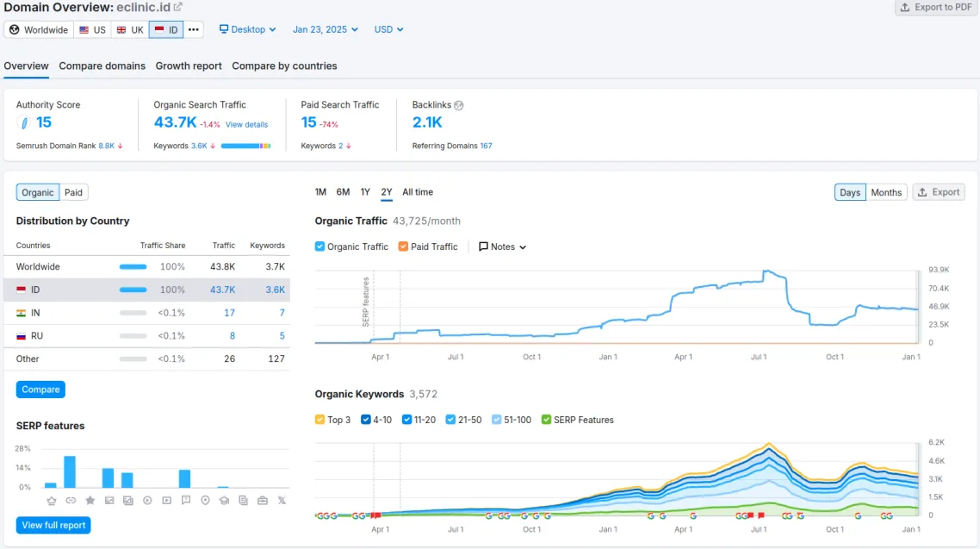Click the Image pack SERP feature icon
Viewport: 980px width, 549px height.
point(128,500)
